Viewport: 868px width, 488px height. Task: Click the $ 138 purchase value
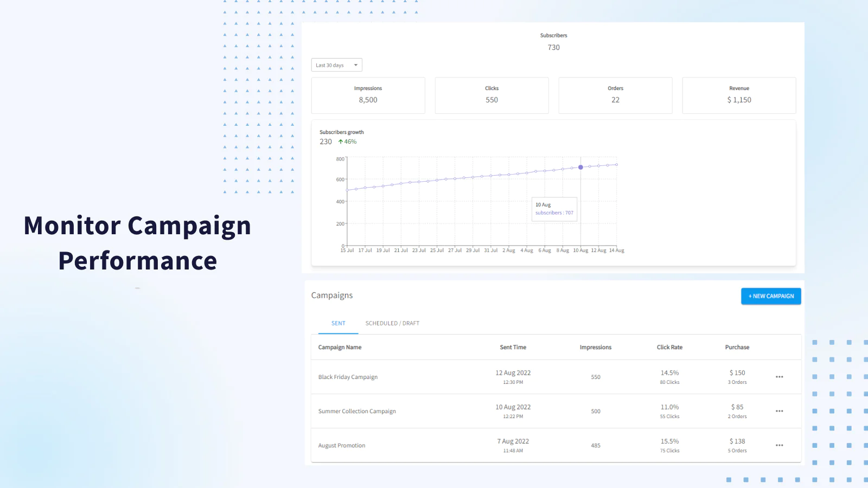coord(737,441)
